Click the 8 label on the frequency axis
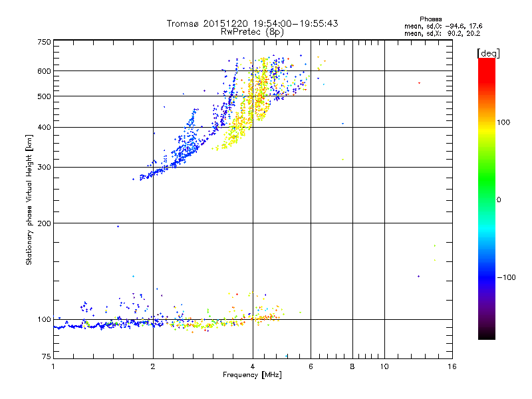Viewport: 532px width, 399px height. [352, 366]
